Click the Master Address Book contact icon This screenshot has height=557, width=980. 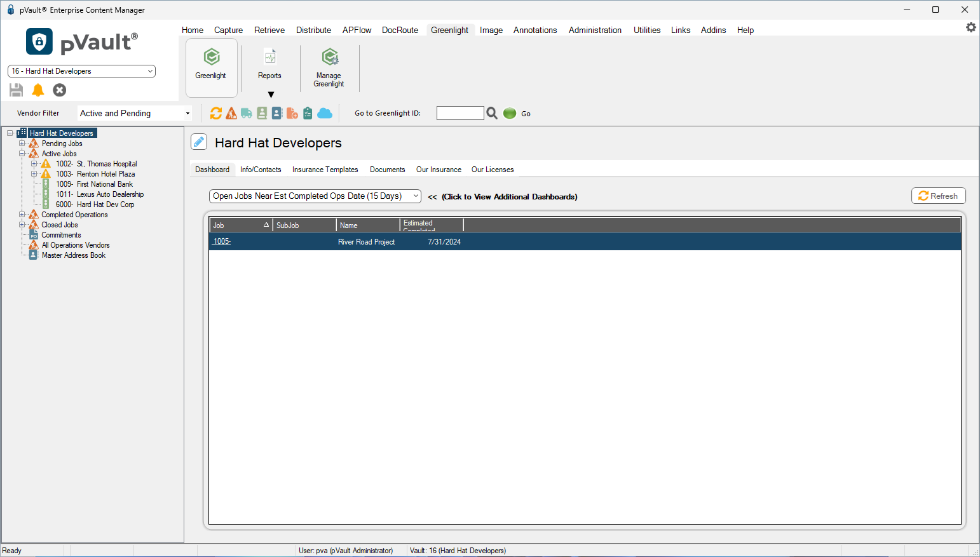34,255
